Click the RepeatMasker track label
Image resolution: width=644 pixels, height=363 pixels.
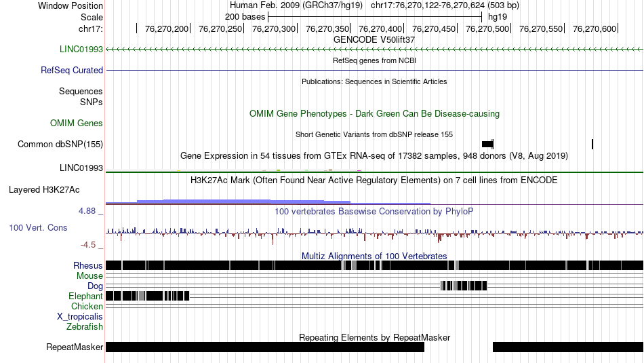tap(75, 347)
